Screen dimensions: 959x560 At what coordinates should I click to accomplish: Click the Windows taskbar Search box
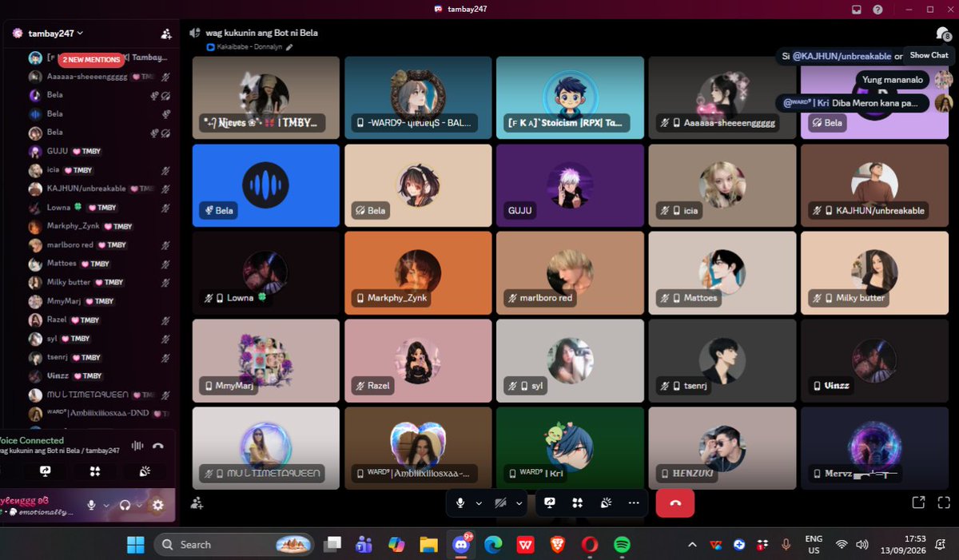[x=234, y=545]
